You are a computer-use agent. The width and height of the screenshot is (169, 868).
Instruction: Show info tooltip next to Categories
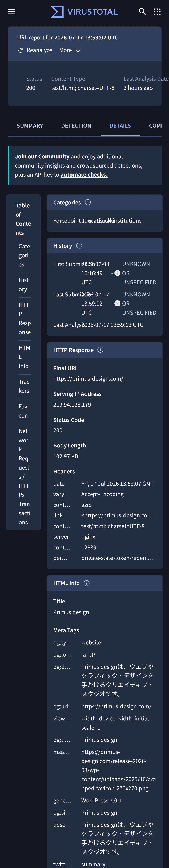click(88, 202)
